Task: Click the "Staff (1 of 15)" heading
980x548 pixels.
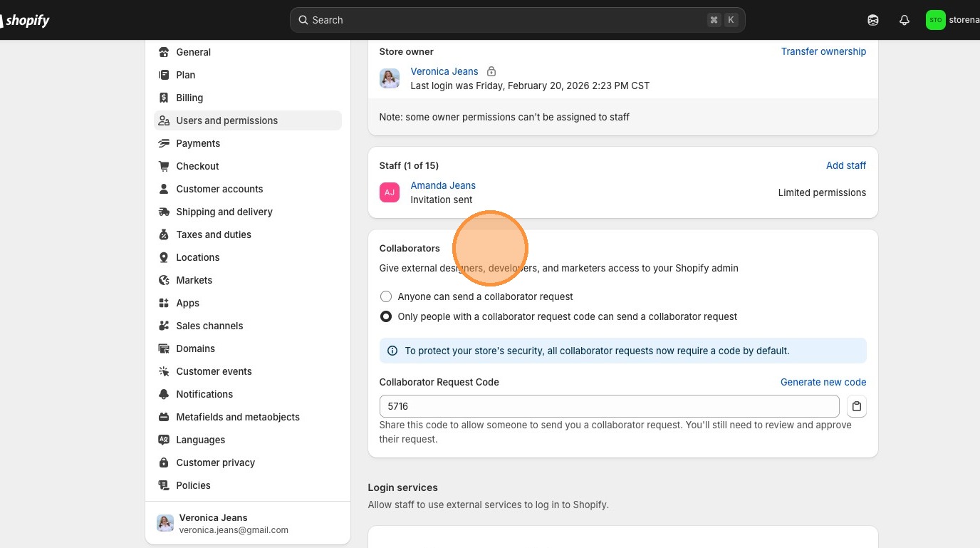Action: point(409,165)
